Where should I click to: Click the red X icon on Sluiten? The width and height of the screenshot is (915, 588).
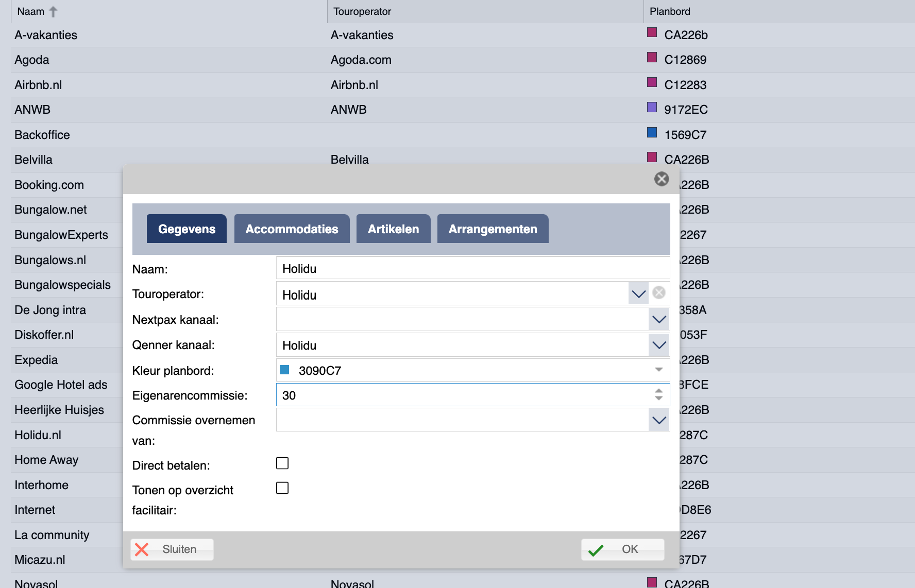142,549
